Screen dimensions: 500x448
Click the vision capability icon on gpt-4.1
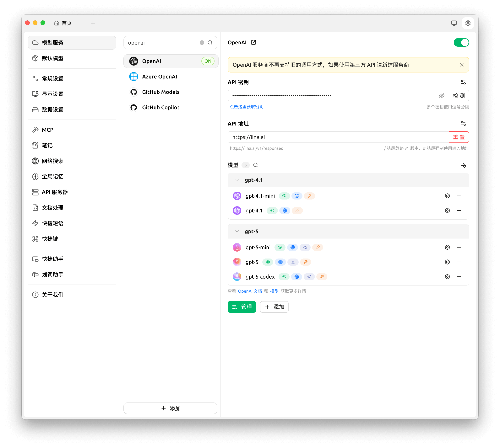coord(272,211)
